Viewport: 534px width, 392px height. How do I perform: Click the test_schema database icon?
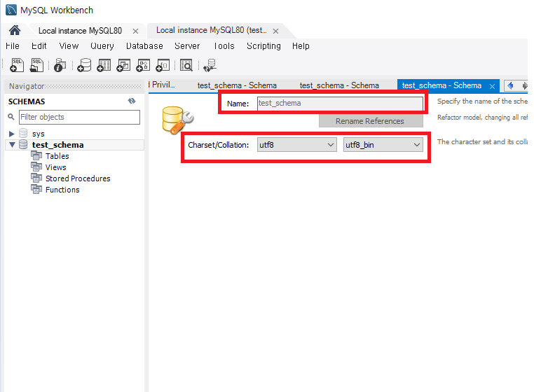pyautogui.click(x=23, y=145)
